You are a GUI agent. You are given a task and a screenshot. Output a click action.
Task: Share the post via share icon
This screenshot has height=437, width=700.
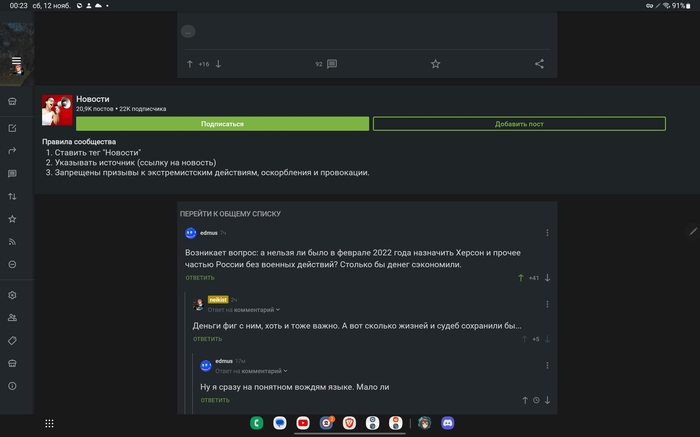[539, 64]
